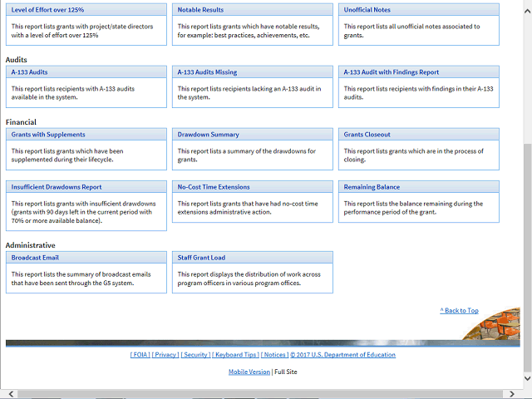Viewport: 532px width, 399px height.
Task: Open the Grants Closeout report
Action: (367, 135)
